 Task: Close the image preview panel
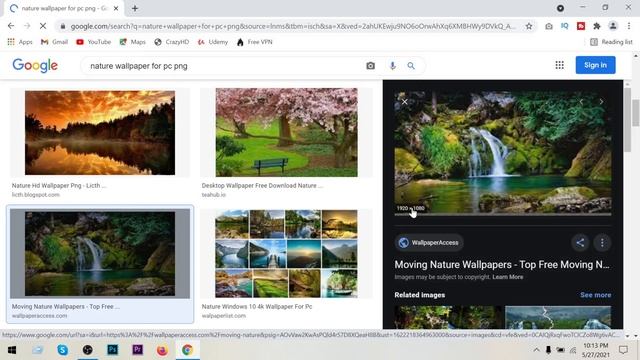(404, 102)
